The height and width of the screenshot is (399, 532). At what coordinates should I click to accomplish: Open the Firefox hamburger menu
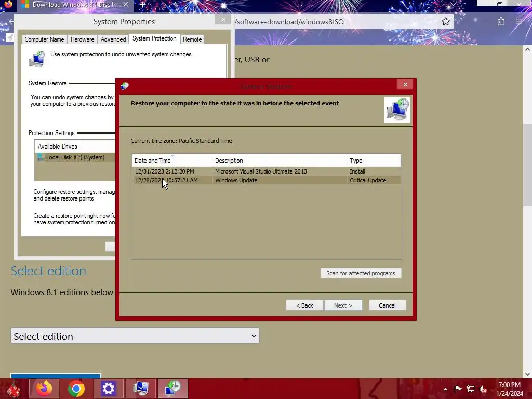pos(520,22)
